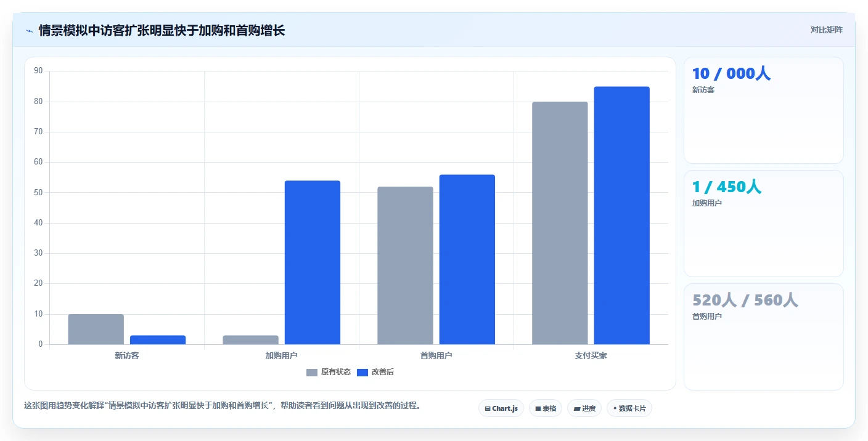This screenshot has width=868, height=441.
Task: Select the 进度 tag chip
Action: tap(584, 408)
